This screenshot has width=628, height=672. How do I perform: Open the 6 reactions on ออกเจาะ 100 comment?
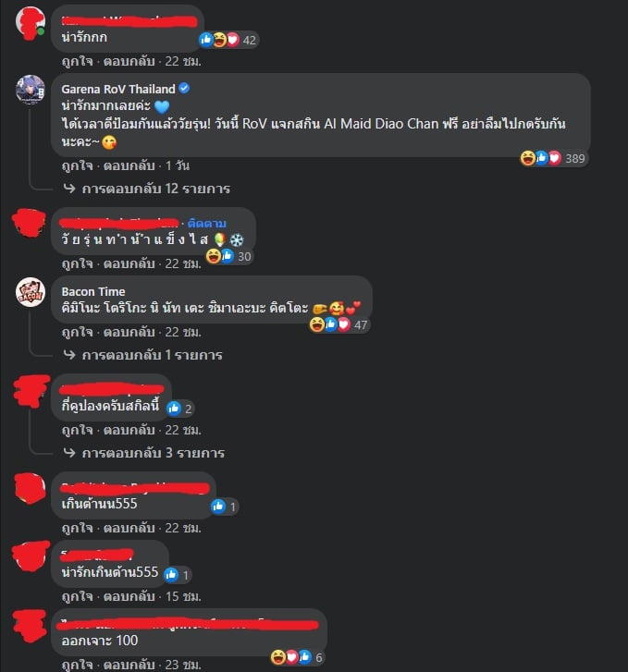click(x=297, y=657)
